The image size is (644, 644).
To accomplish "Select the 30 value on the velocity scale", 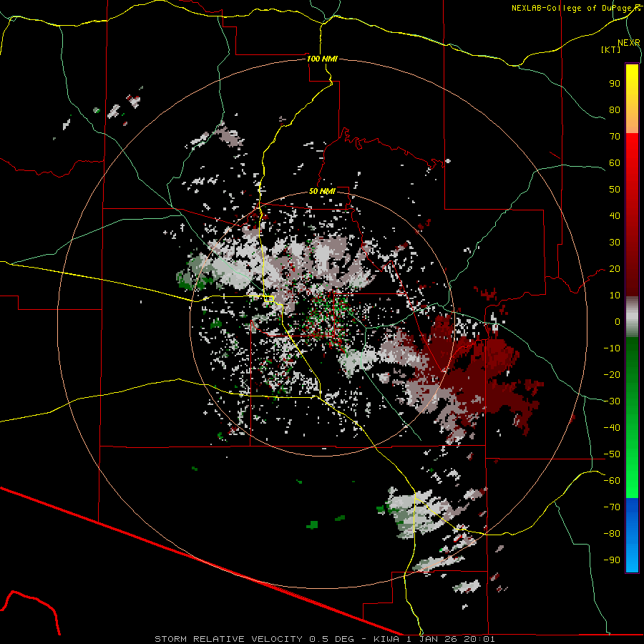I will pos(615,243).
